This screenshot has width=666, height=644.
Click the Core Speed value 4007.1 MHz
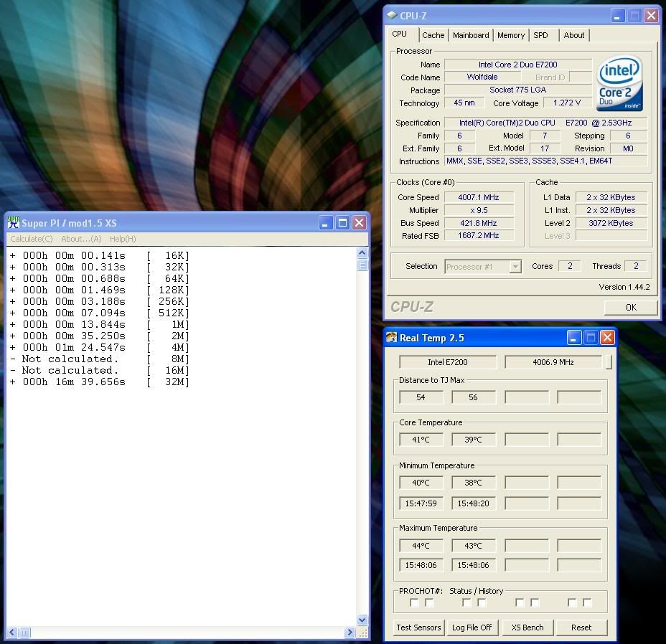(479, 197)
